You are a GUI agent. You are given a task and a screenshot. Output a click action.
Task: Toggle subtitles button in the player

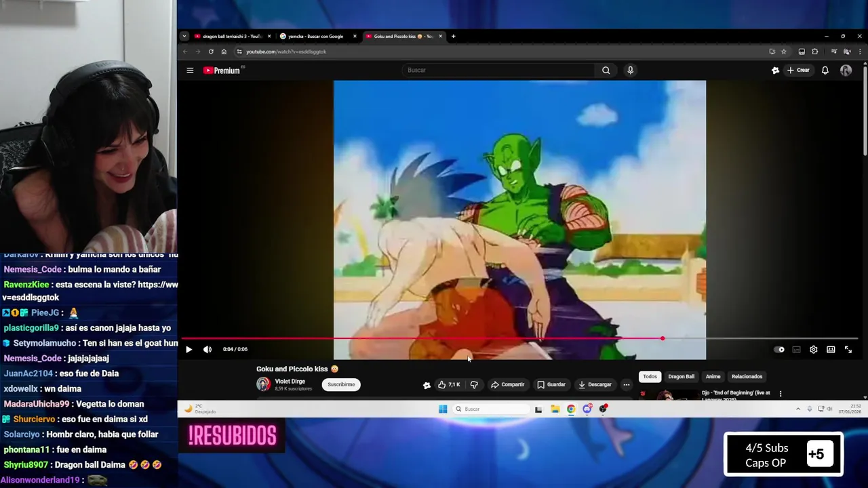[x=796, y=350]
